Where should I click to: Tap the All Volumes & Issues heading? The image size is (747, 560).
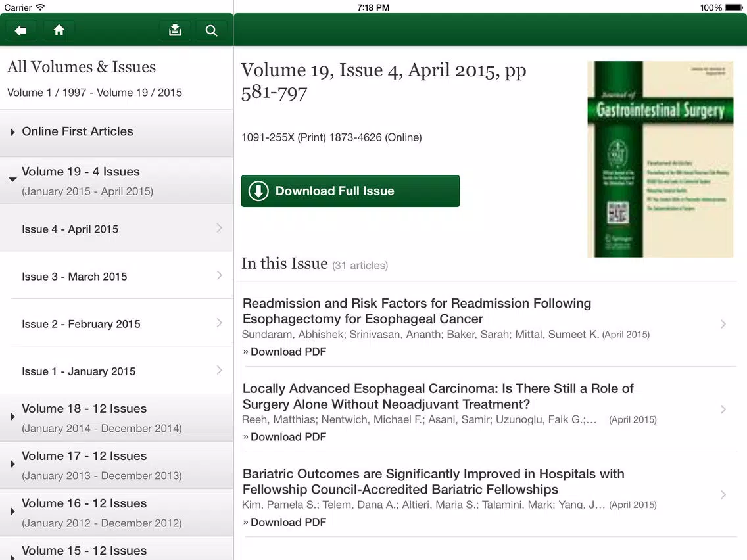coord(82,66)
